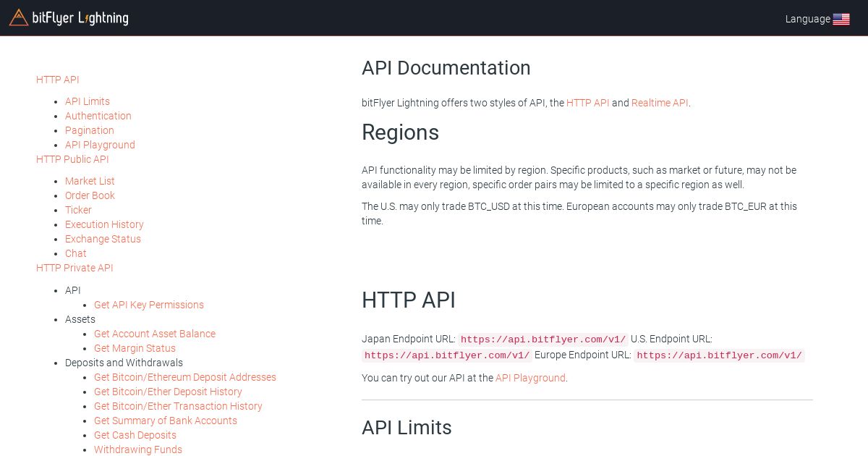Open Get API Key Permissions
Viewport: 868px width, 456px height.
[x=149, y=305]
